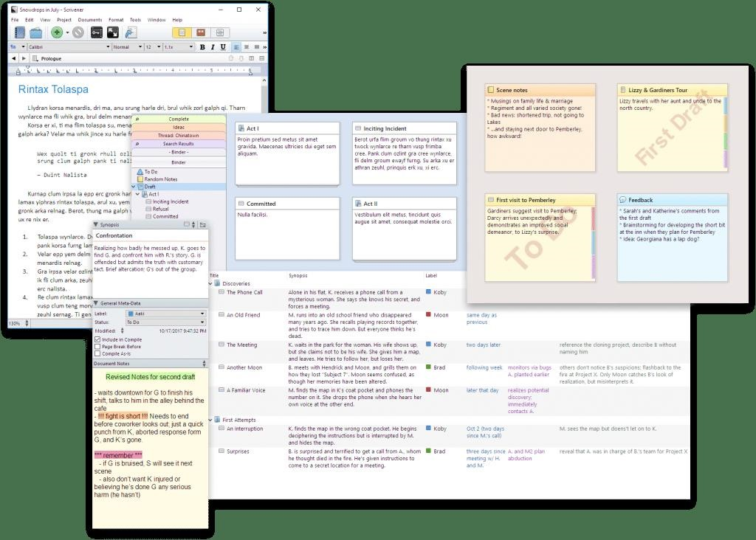Viewport: 756px width, 540px height.
Task: Select the Complete collection tab
Action: point(179,119)
